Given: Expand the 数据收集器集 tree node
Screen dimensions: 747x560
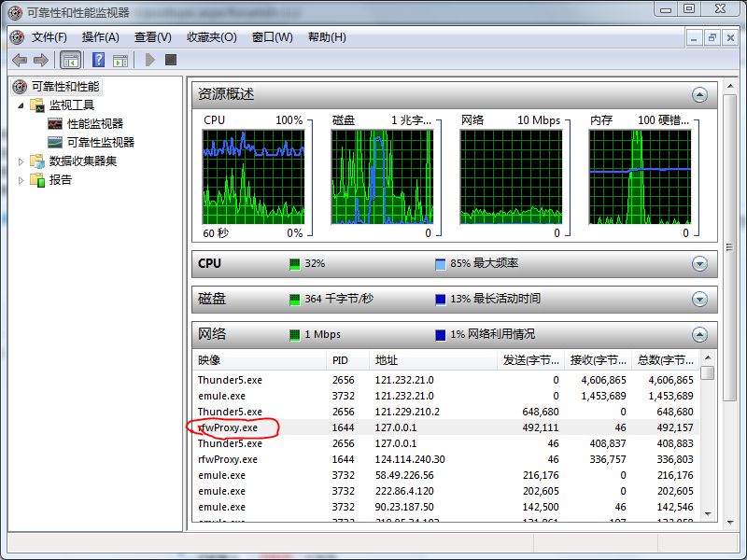Looking at the screenshot, I should click(21, 161).
